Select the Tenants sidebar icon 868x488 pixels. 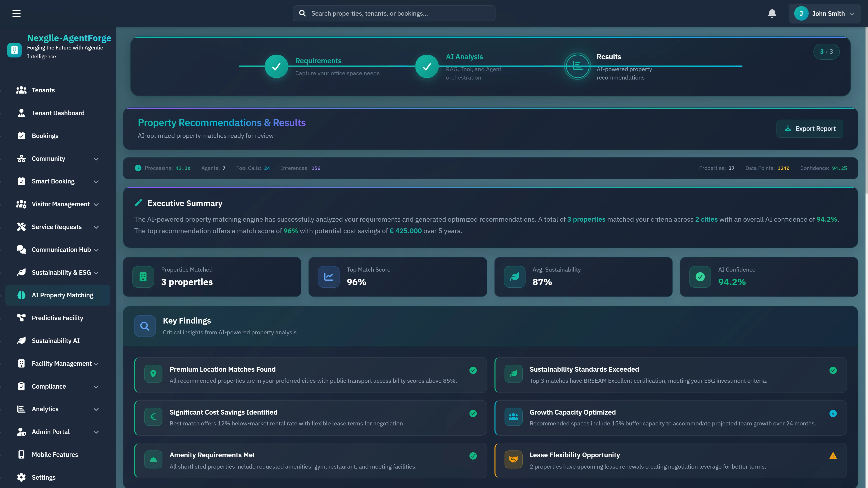tap(21, 90)
